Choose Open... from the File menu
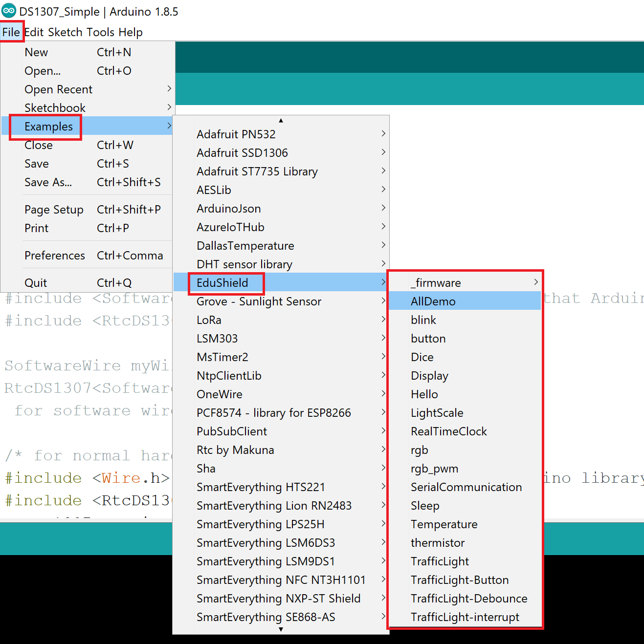The image size is (644, 644). [87, 71]
